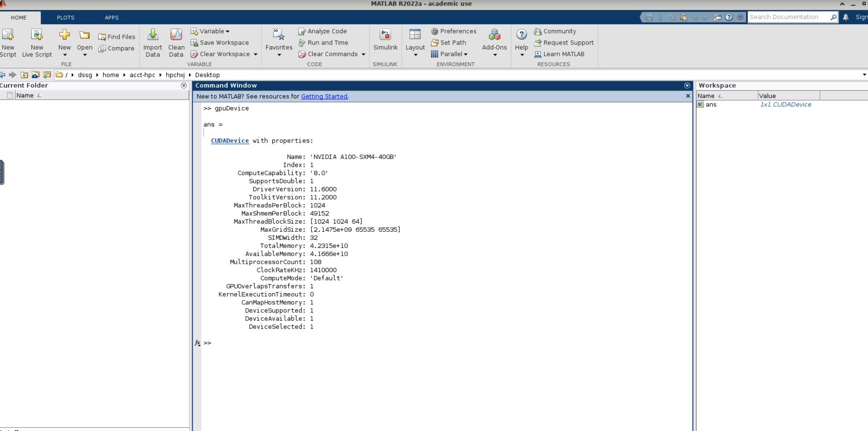868x431 pixels.
Task: Switch to the APPS tab
Action: [x=111, y=18]
